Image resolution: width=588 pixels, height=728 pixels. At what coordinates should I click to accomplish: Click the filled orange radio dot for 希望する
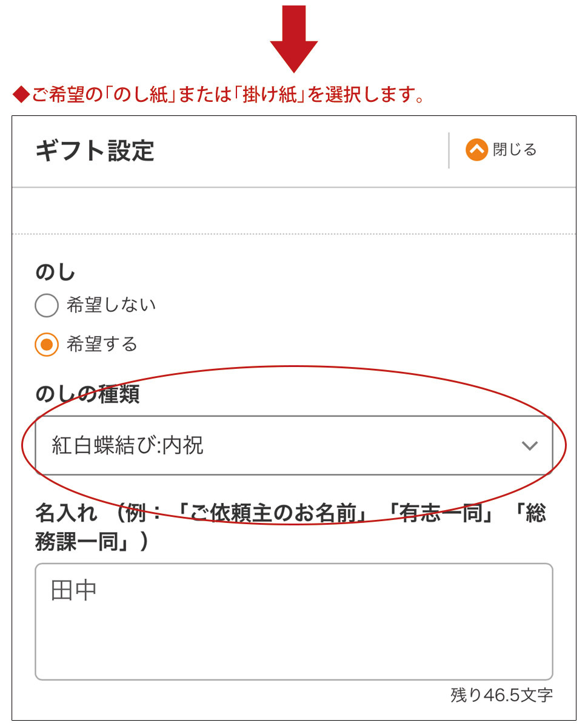[x=46, y=345]
